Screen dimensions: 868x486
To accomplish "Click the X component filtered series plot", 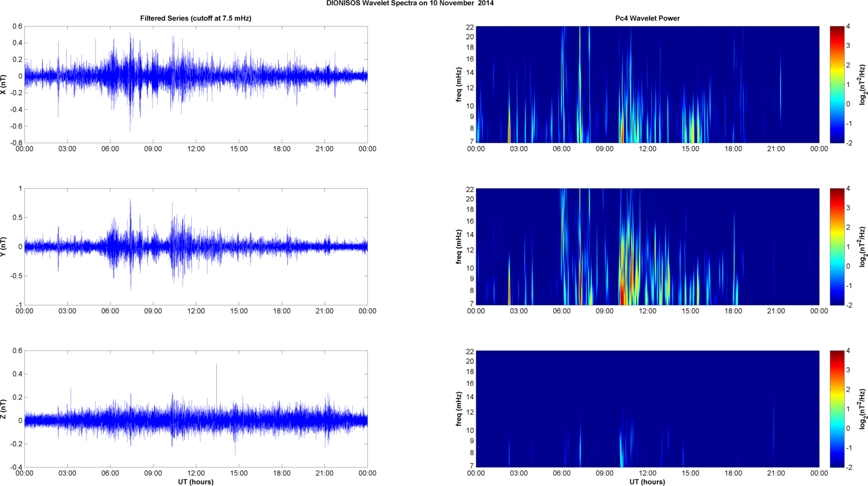I will 196,84.
